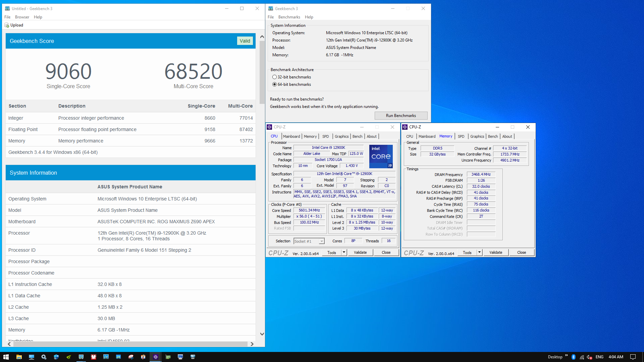Open the File menu in the Geekbench 3 launcher

coord(271,17)
